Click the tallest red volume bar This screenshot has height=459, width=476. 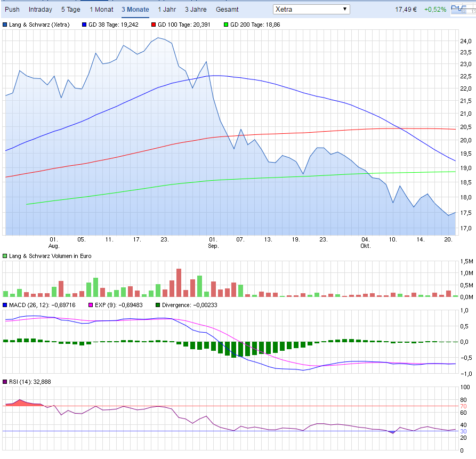(179, 283)
